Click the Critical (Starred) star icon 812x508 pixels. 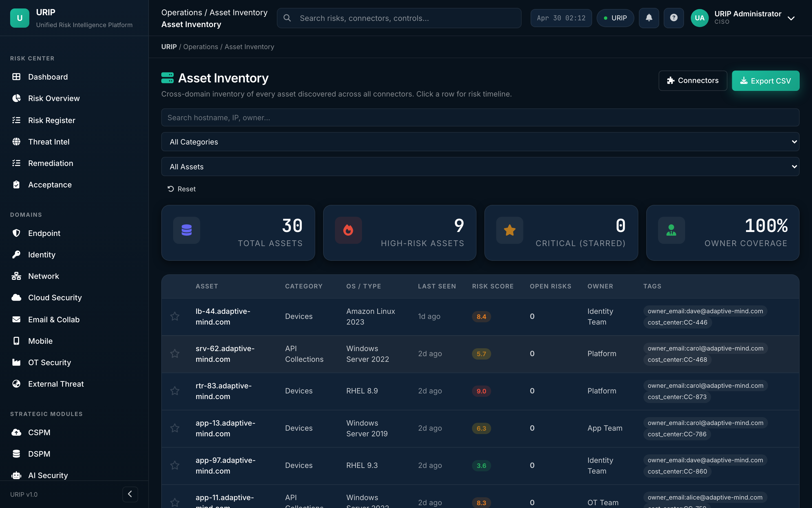[x=510, y=230]
